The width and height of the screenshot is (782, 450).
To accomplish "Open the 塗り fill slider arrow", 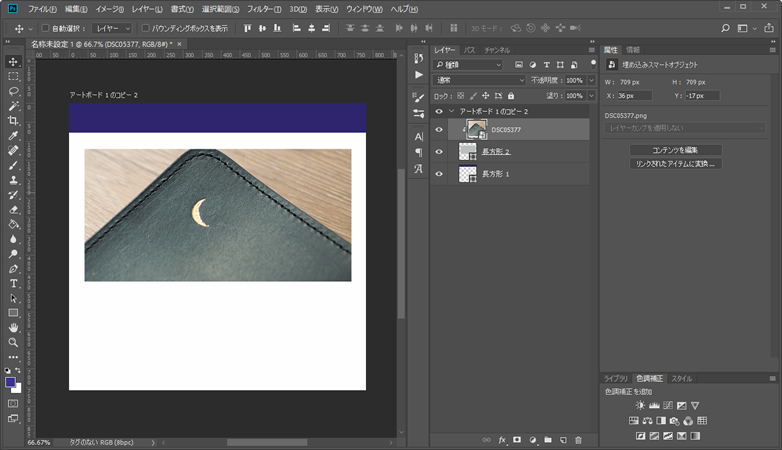I will (x=591, y=95).
